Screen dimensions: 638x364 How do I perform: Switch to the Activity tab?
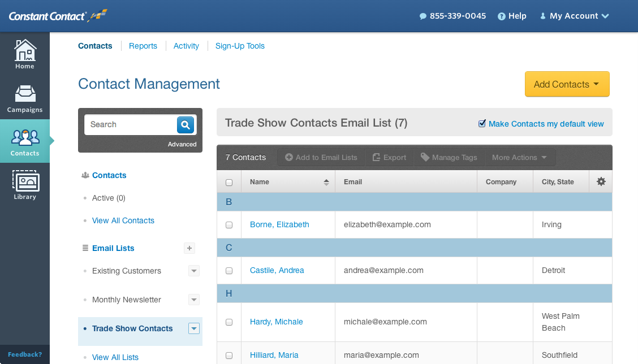point(186,46)
